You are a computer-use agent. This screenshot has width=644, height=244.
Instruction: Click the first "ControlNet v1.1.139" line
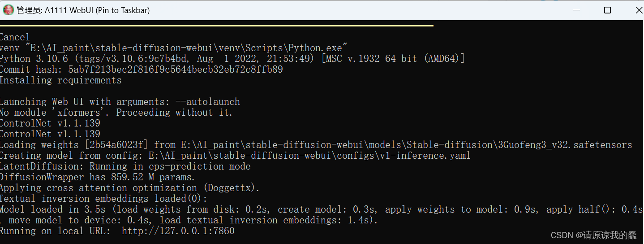(50, 123)
